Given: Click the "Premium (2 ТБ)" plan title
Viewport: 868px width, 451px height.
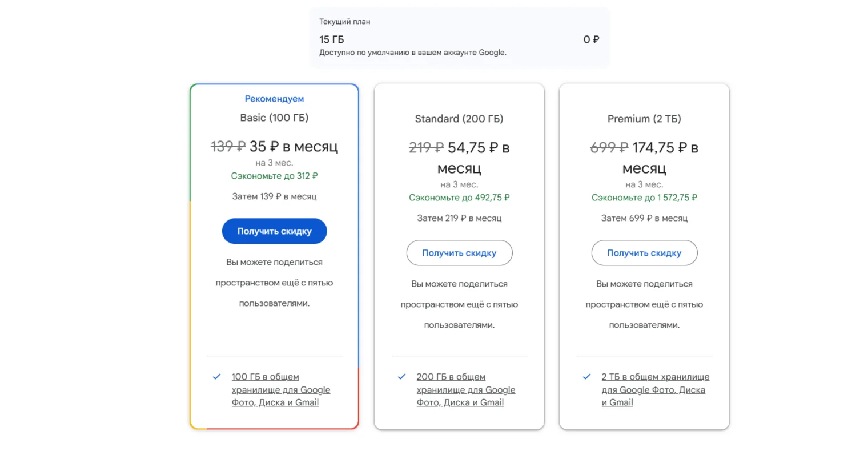Looking at the screenshot, I should tap(644, 119).
